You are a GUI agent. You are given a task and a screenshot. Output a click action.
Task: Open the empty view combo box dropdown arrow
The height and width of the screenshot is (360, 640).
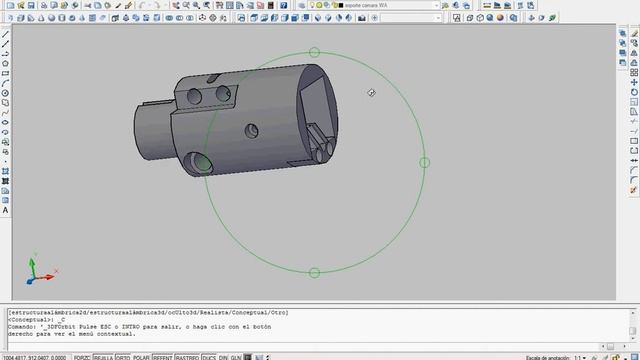(x=438, y=18)
